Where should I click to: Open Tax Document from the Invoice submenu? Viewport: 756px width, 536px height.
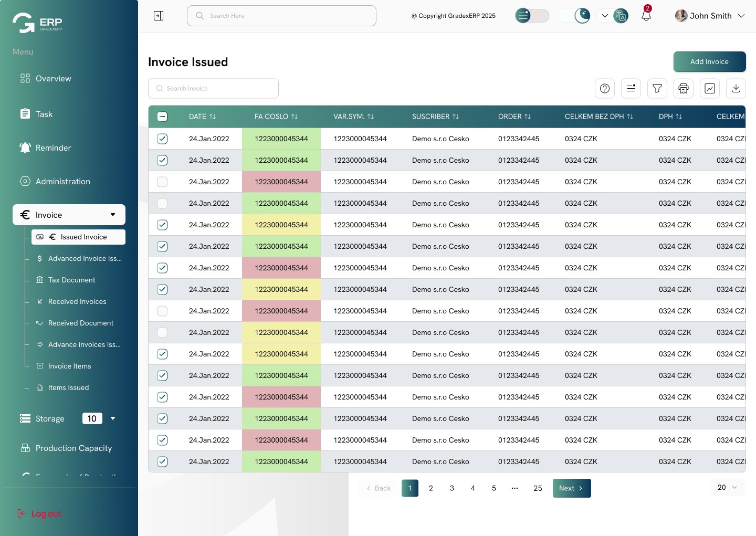coord(71,280)
